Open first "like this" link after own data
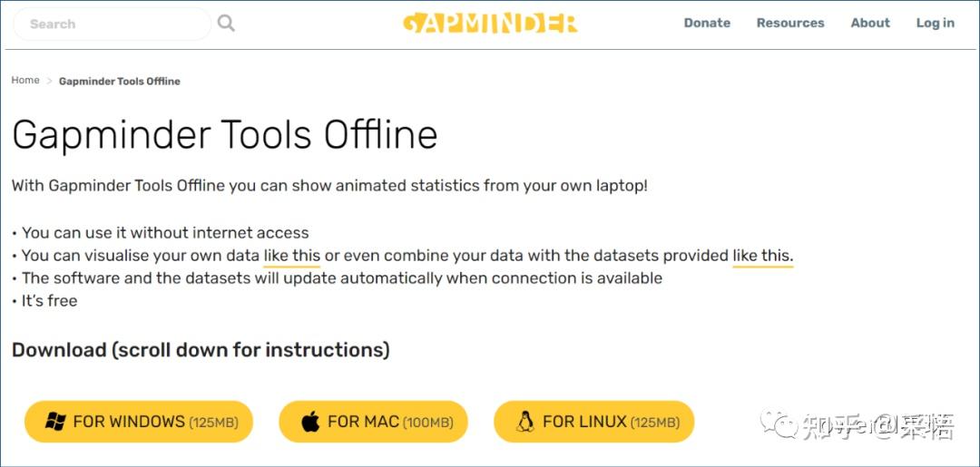This screenshot has width=980, height=467. point(292,256)
